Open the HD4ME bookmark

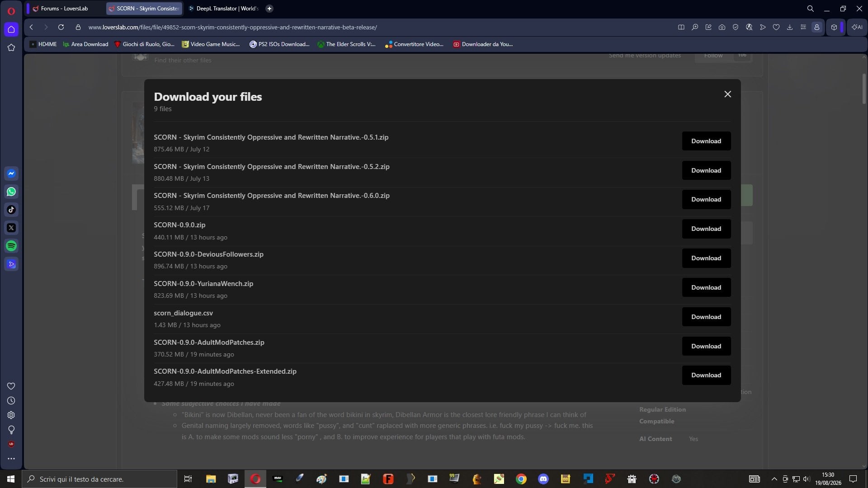pyautogui.click(x=43, y=44)
